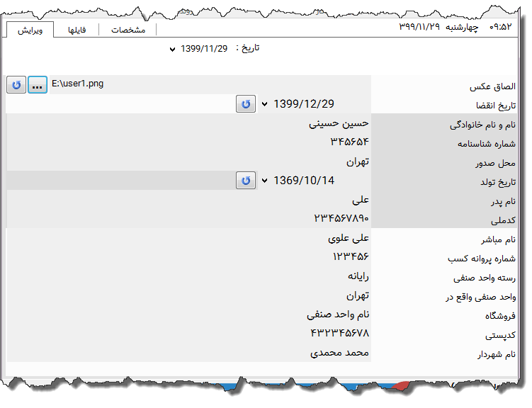Click the reset icon next to the 1369/10/14 birth date
The width and height of the screenshot is (532, 408).
[x=246, y=181]
